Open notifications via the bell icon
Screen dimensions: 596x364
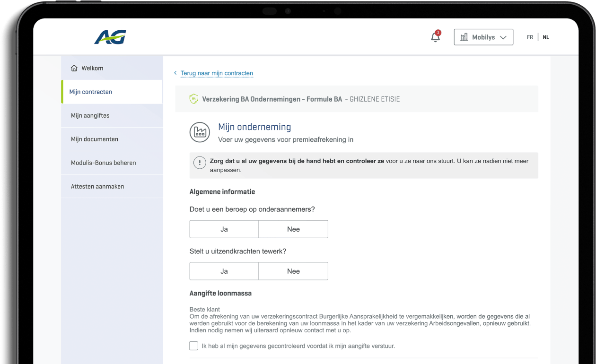[436, 37]
